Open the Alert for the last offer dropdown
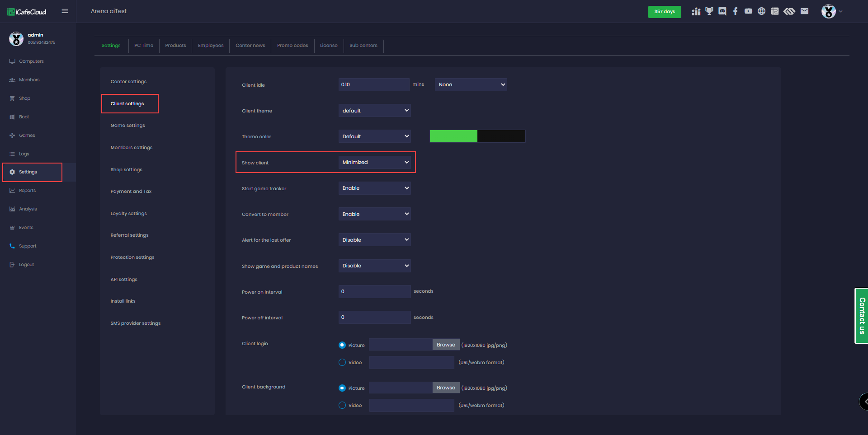The height and width of the screenshot is (435, 868). (x=374, y=240)
